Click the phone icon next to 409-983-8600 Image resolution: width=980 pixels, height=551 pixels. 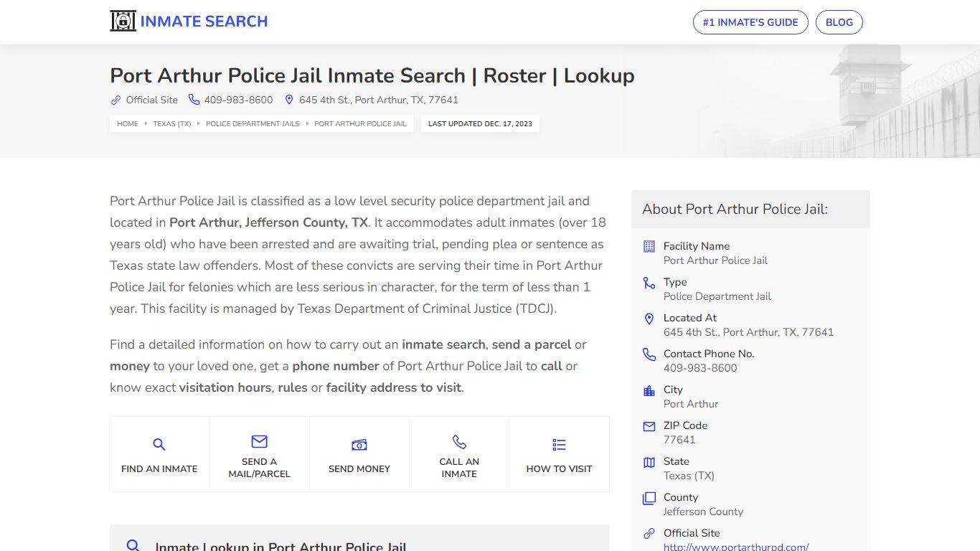[x=193, y=100]
